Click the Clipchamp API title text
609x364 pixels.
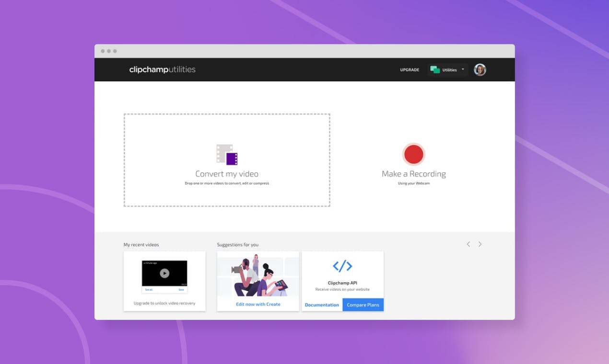click(x=342, y=283)
